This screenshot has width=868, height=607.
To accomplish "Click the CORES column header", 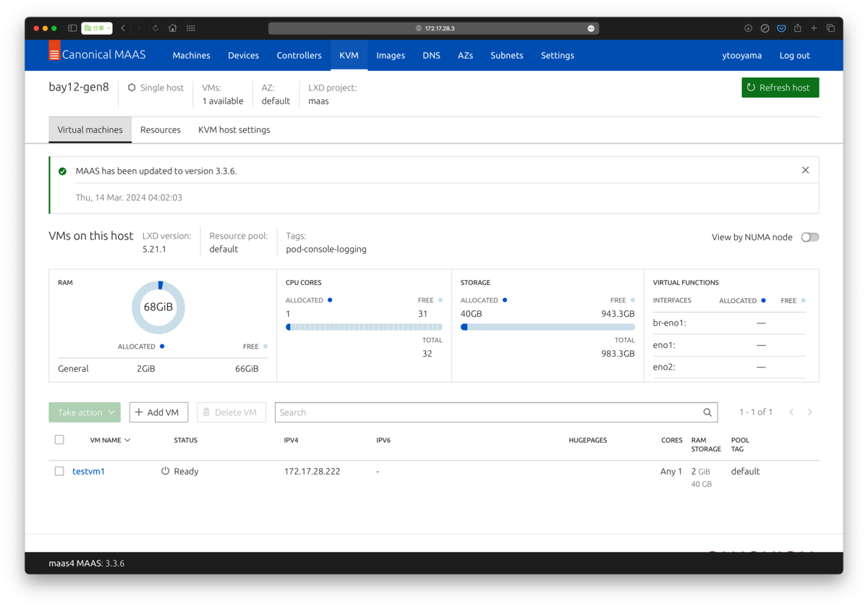I will [672, 440].
